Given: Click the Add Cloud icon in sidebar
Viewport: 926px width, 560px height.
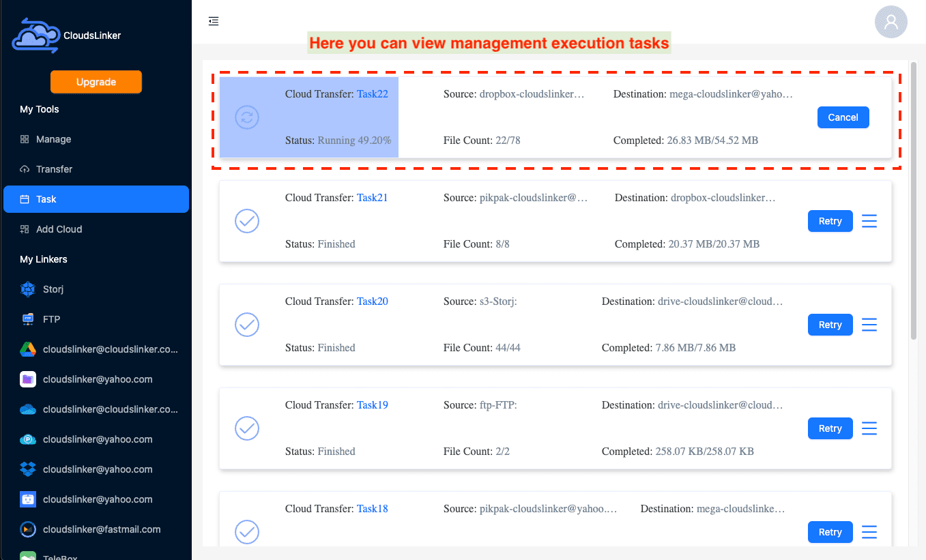Looking at the screenshot, I should tap(25, 229).
